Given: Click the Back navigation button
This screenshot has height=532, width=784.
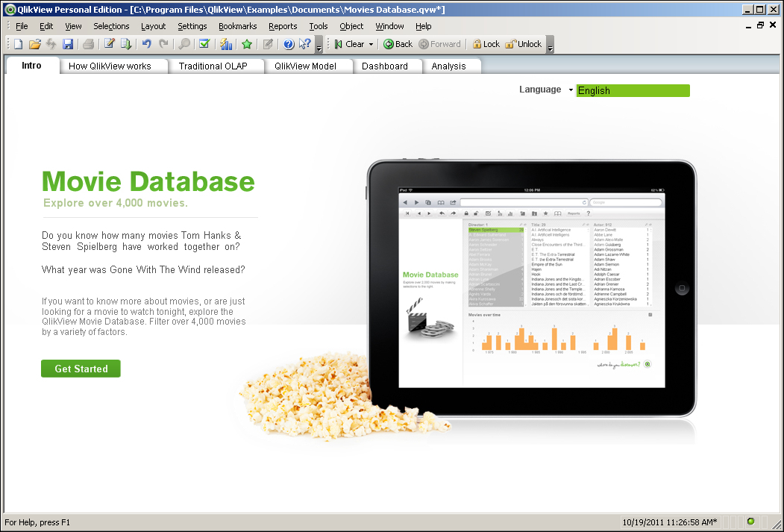Looking at the screenshot, I should [x=398, y=44].
